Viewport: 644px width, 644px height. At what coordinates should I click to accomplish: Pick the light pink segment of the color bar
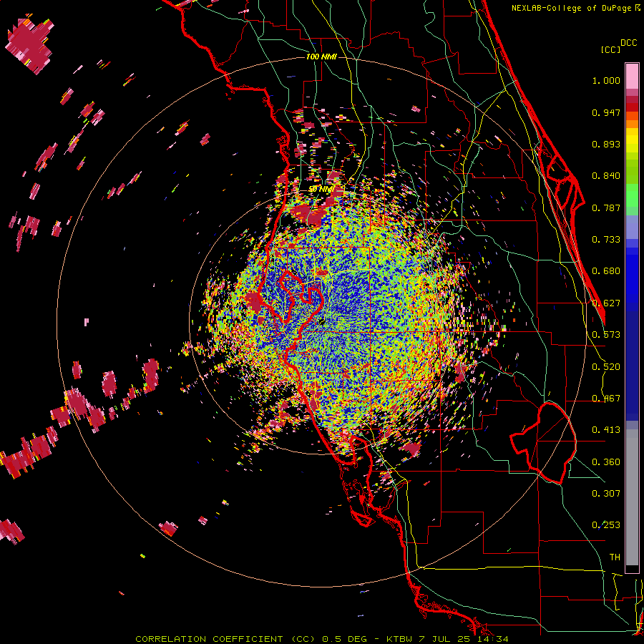click(x=632, y=77)
